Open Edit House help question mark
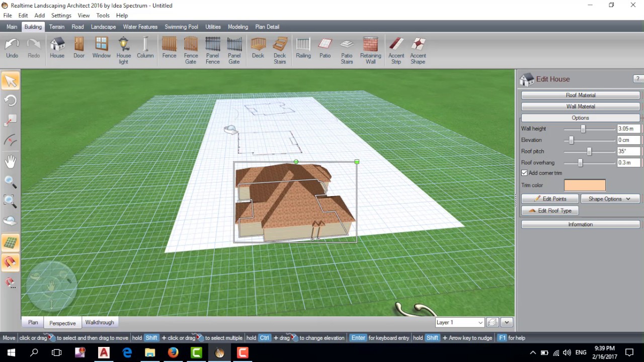The width and height of the screenshot is (644, 362). 637,79
